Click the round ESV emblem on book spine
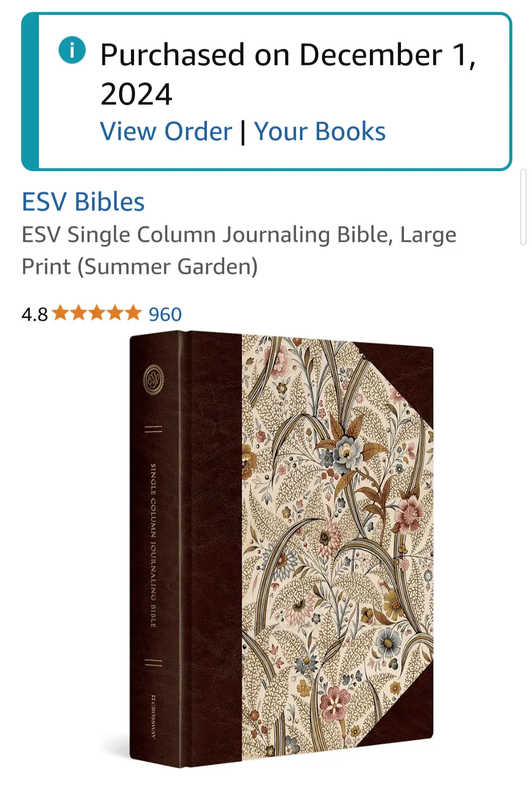Image resolution: width=532 pixels, height=785 pixels. (x=153, y=380)
